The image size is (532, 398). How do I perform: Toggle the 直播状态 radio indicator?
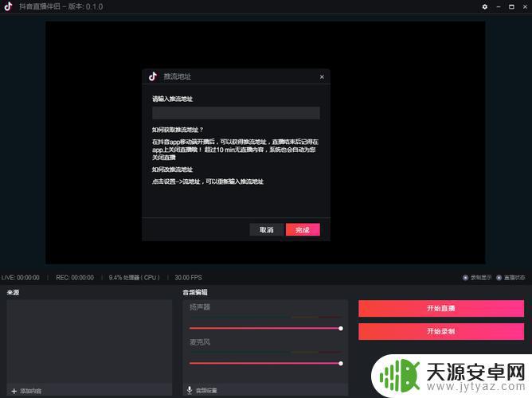499,278
